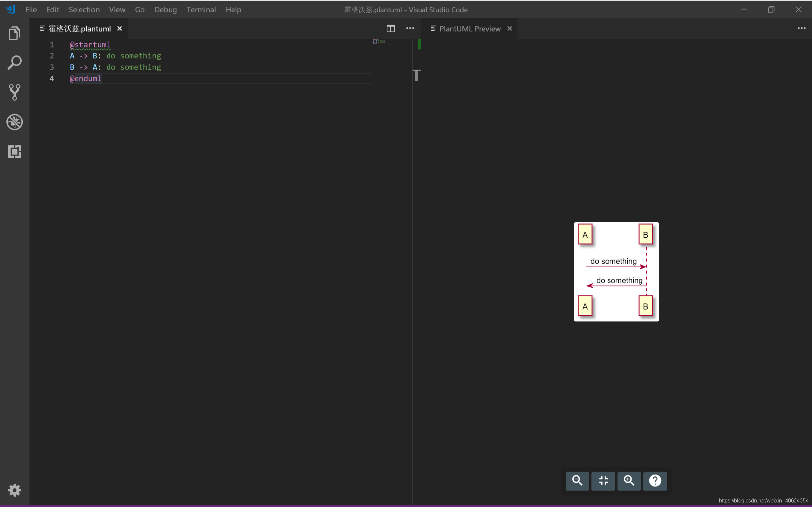Click the upper 'do something' arrow label

click(x=613, y=261)
